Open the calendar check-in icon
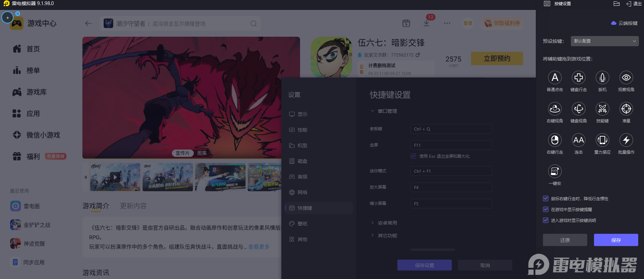644x279 pixels. pyautogui.click(x=406, y=23)
